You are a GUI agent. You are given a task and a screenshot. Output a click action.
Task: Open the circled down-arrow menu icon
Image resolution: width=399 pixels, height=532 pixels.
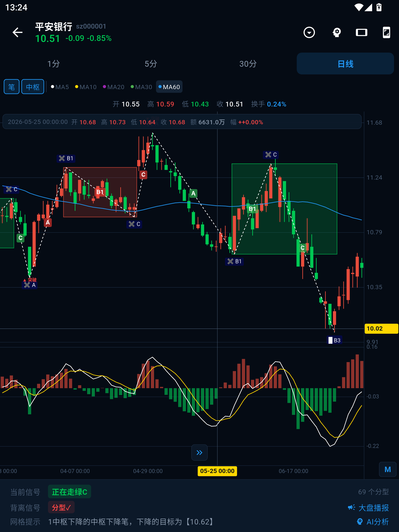pyautogui.click(x=309, y=32)
